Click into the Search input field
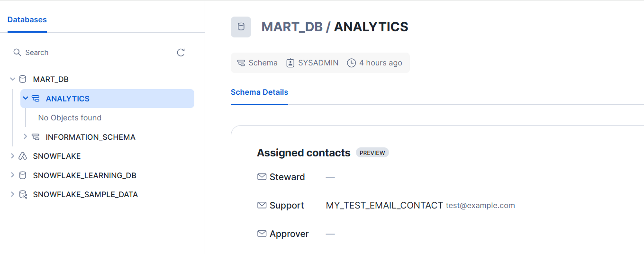 tap(95, 53)
